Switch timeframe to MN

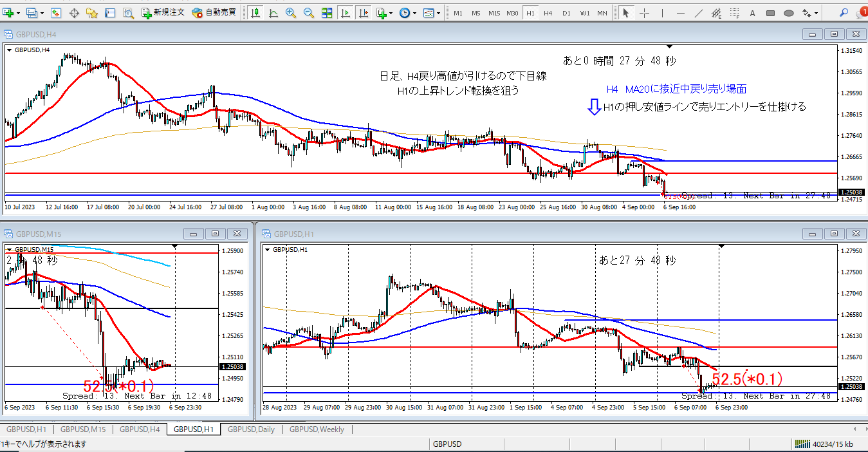[x=602, y=13]
